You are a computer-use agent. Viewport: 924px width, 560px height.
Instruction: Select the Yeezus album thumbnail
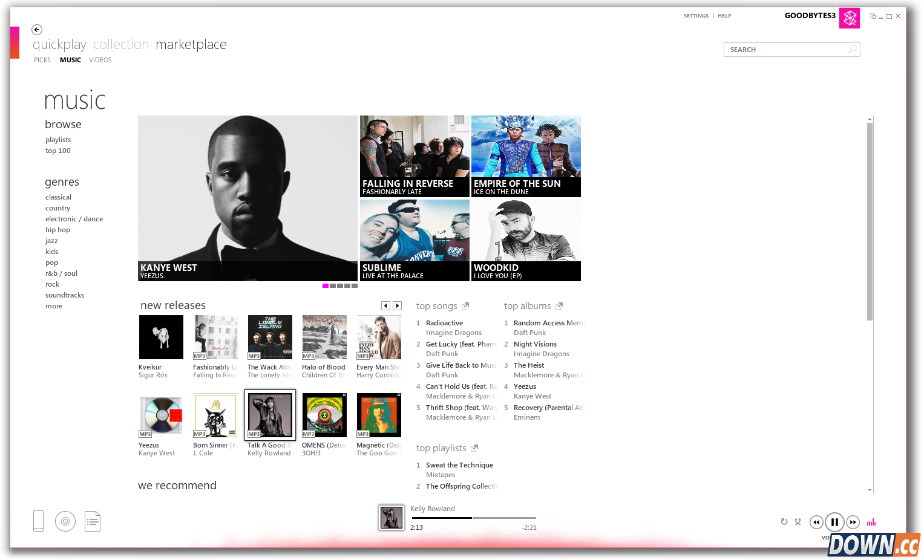click(x=161, y=415)
